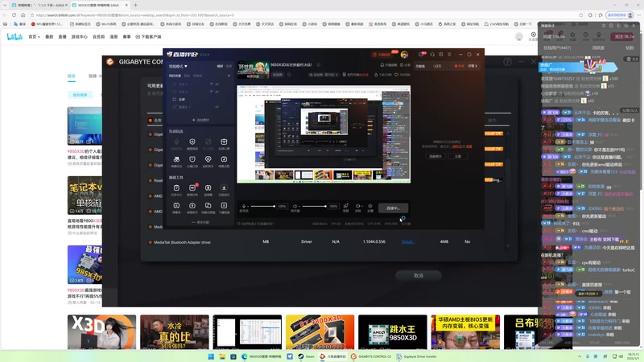Click the plus icon to add a scene

pos(229,76)
